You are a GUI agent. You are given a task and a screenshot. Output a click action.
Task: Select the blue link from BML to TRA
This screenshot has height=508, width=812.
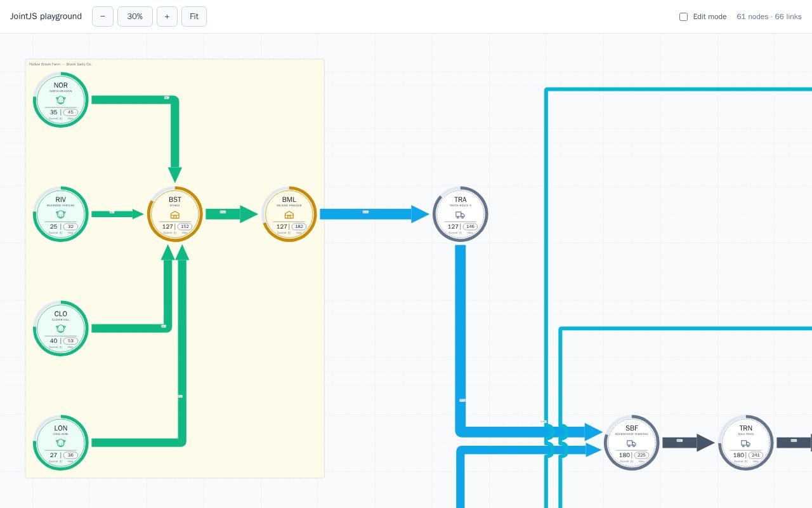click(374, 214)
